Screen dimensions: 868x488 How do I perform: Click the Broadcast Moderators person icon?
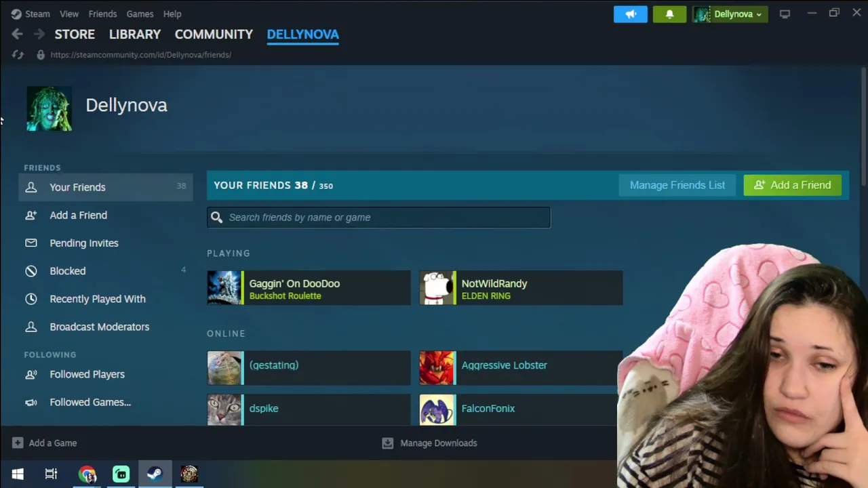click(31, 327)
